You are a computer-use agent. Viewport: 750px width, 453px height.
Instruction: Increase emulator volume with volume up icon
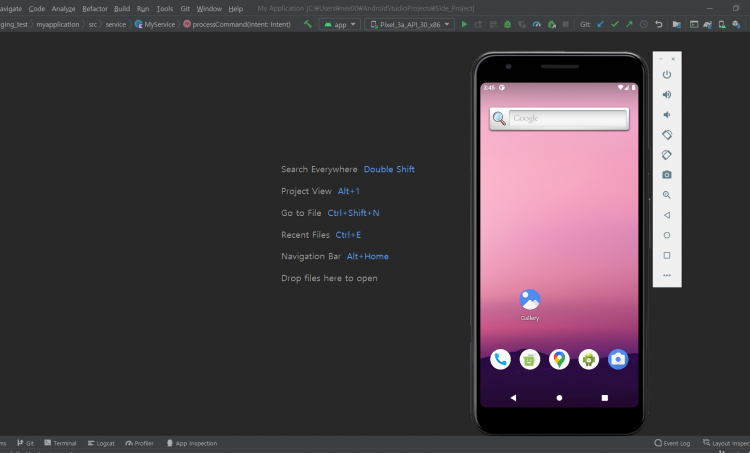(667, 94)
